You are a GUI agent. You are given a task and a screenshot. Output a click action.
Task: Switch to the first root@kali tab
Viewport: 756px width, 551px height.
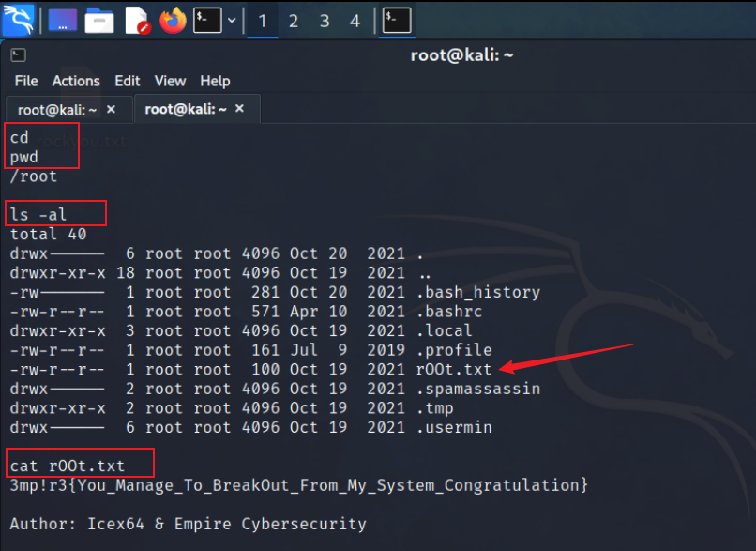tap(58, 110)
